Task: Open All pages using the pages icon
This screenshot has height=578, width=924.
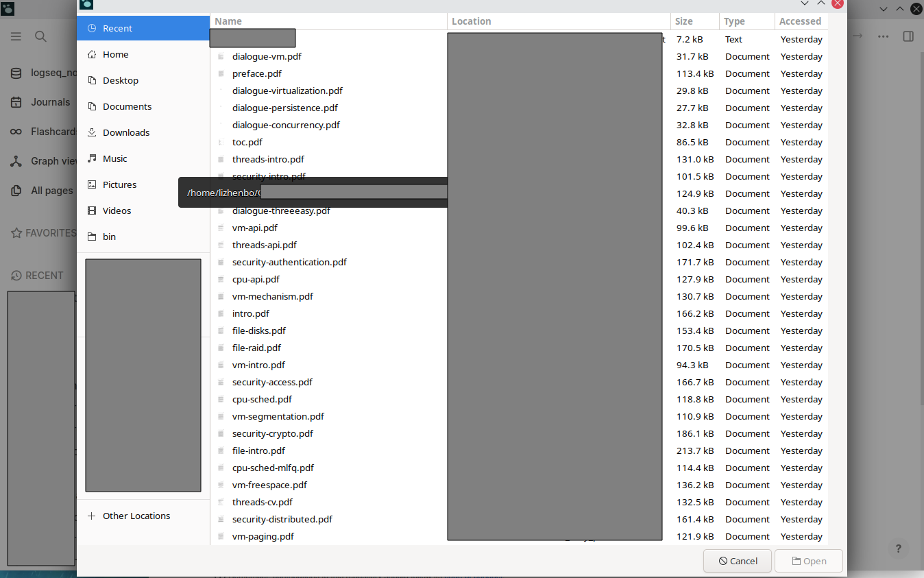Action: pyautogui.click(x=15, y=190)
